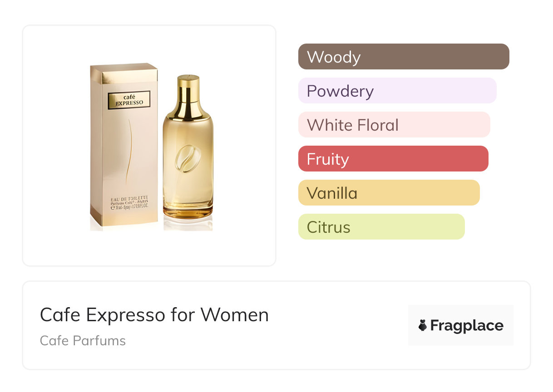Click the café Expresso label on the box
The width and height of the screenshot is (553, 392).
coord(129,100)
